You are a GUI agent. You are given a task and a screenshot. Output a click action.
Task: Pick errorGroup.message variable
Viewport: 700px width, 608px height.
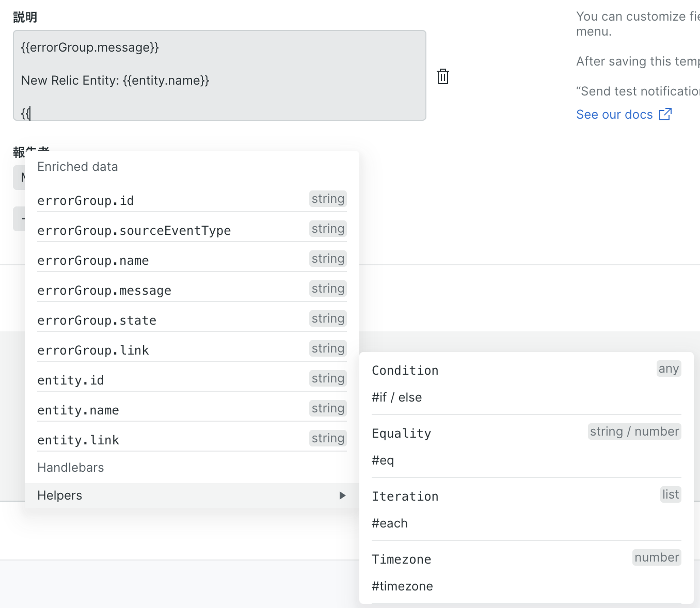[104, 291]
